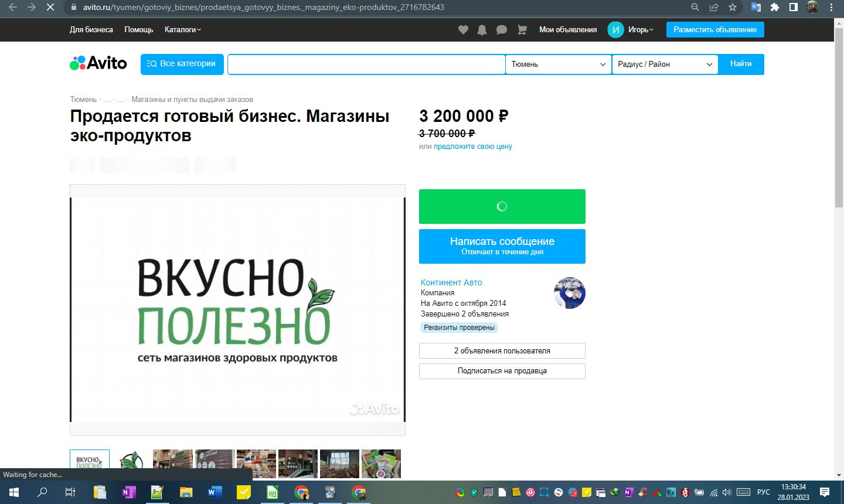Open the Windows notification center
Viewport: 844px width, 504px height.
coord(825,492)
